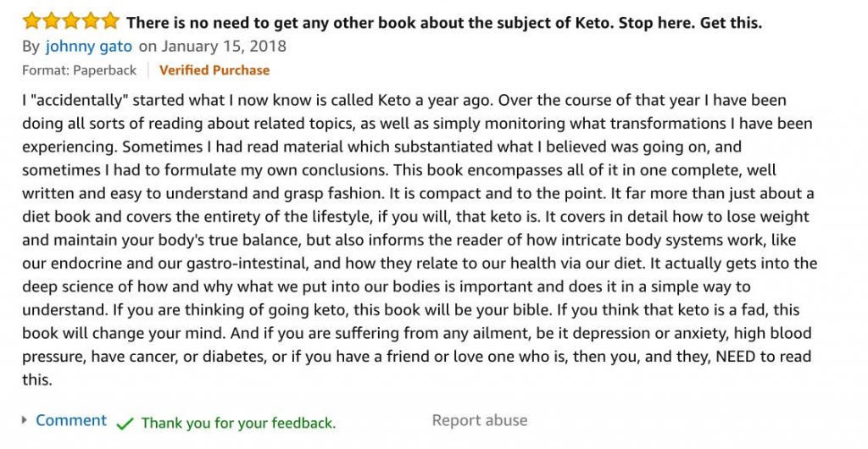Click the fifth and last rating star
This screenshot has width=868, height=449.
click(110, 21)
